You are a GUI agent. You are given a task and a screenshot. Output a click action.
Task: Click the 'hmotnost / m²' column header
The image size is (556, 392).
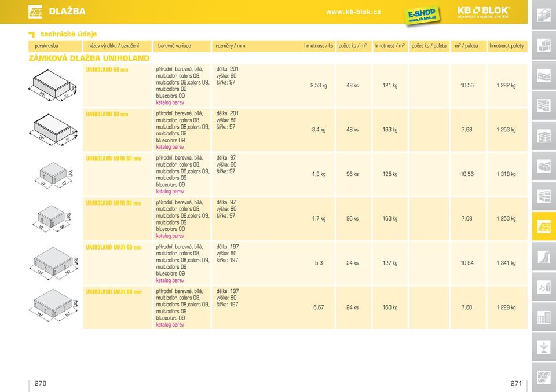click(390, 46)
